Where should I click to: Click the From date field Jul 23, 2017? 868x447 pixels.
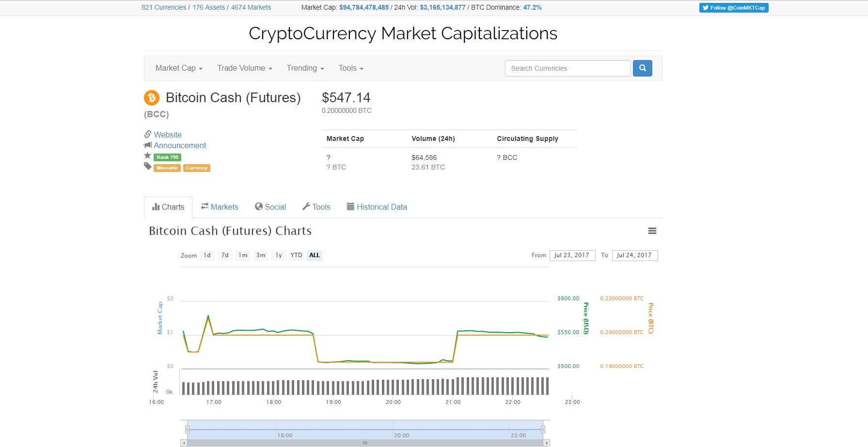tap(572, 255)
